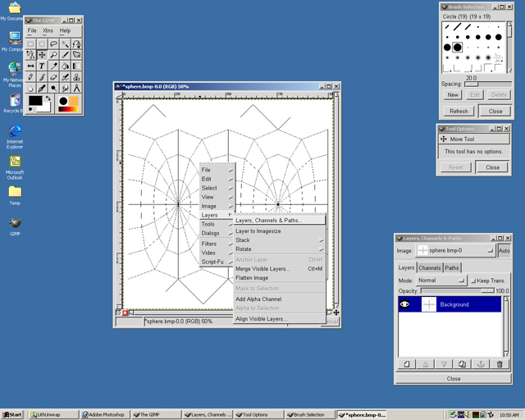Open the Windows Start button
The width and height of the screenshot is (525, 420).
12,414
